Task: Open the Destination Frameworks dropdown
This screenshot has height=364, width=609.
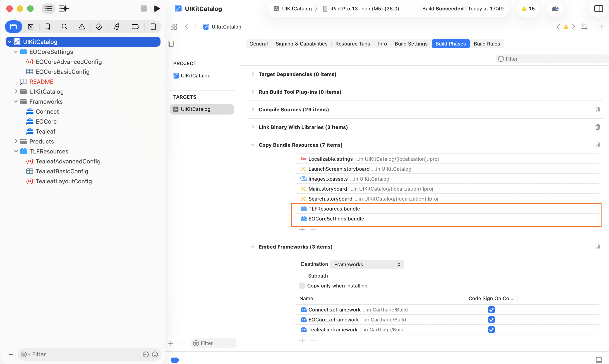Action: (x=367, y=264)
